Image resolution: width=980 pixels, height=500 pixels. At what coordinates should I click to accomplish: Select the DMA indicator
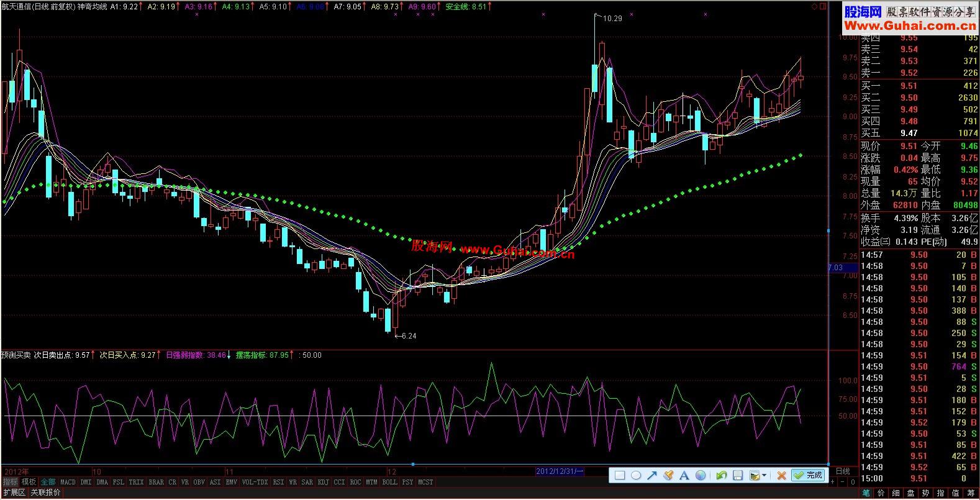[102, 482]
